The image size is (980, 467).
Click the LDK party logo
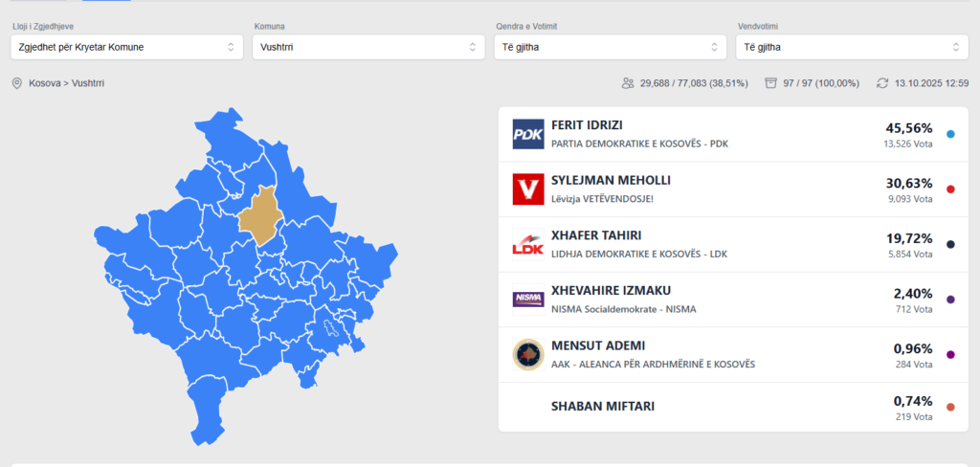[x=528, y=245]
